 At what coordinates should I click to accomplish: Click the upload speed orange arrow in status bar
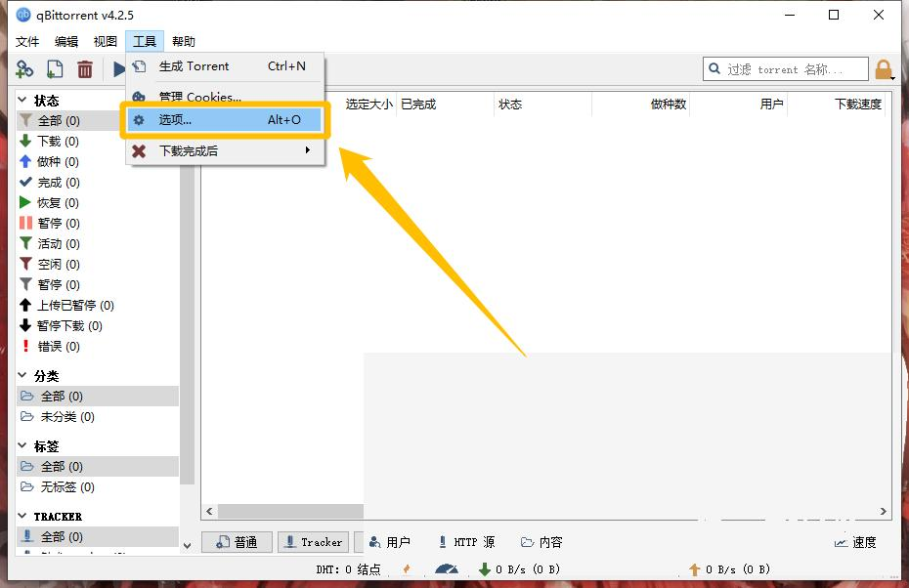[695, 569]
